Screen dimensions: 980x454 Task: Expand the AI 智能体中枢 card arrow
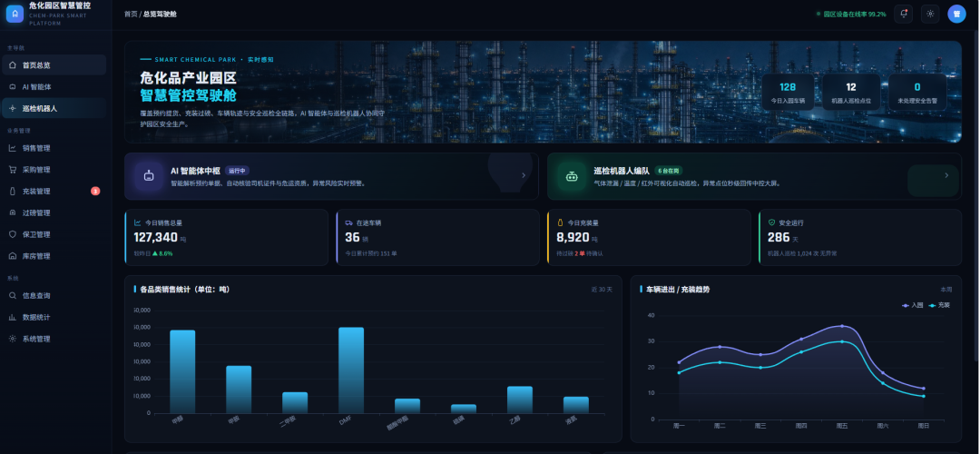tap(524, 176)
